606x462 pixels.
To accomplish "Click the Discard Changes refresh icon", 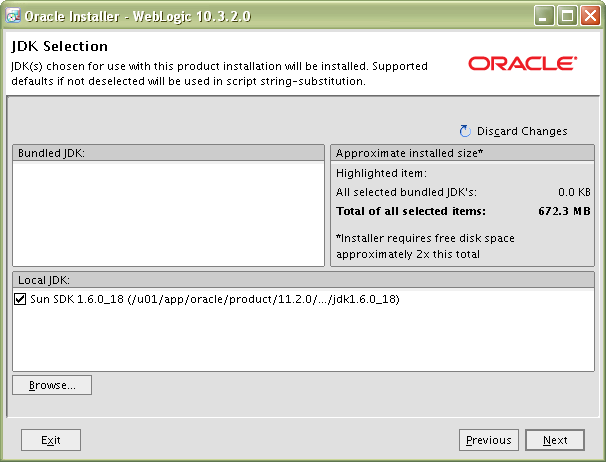I will pyautogui.click(x=465, y=131).
